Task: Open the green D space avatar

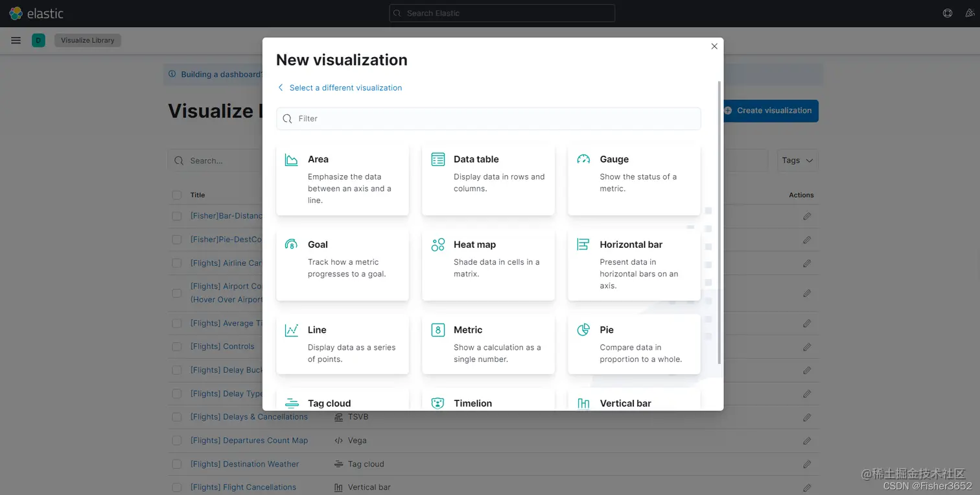Action: [x=38, y=40]
